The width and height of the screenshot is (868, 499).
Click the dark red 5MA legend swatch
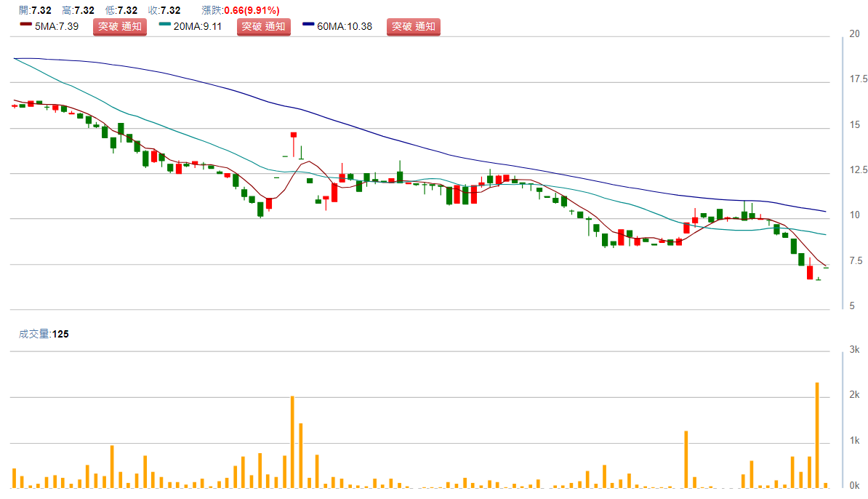pyautogui.click(x=26, y=24)
